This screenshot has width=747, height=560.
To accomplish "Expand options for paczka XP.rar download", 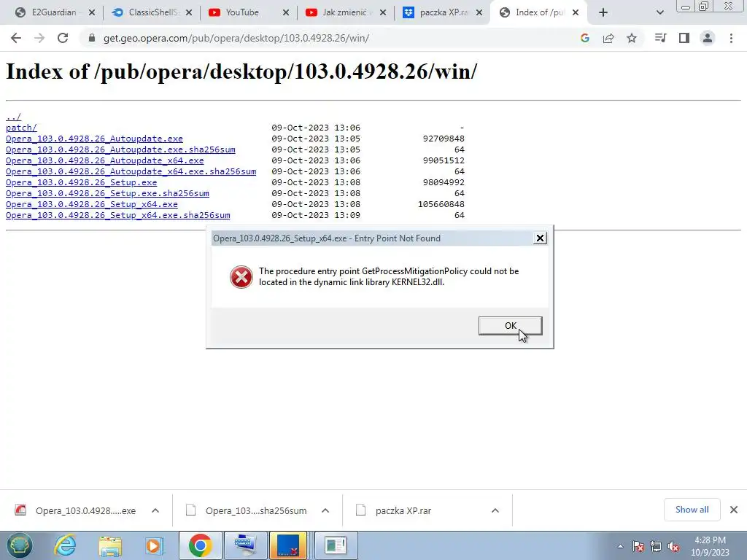I will tap(495, 510).
